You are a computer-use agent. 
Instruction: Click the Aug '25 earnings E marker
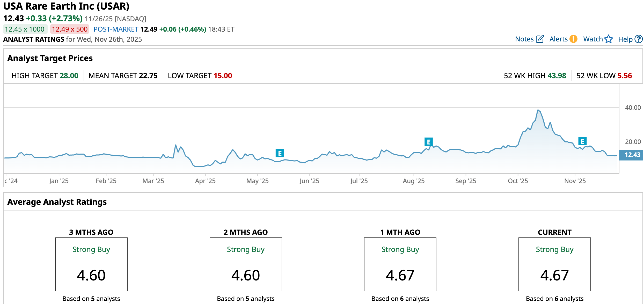(x=428, y=142)
